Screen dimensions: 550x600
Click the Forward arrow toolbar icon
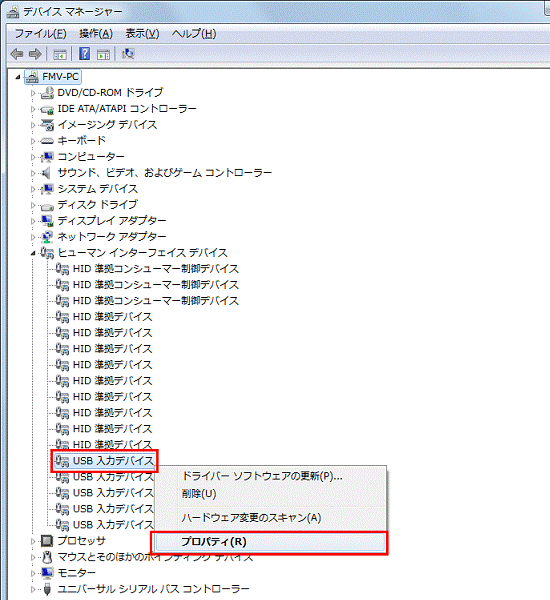coord(35,54)
